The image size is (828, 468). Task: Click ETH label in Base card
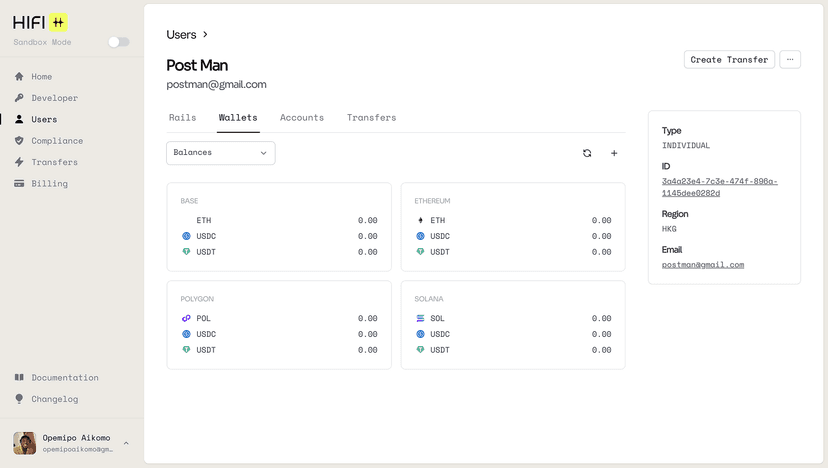pyautogui.click(x=204, y=220)
